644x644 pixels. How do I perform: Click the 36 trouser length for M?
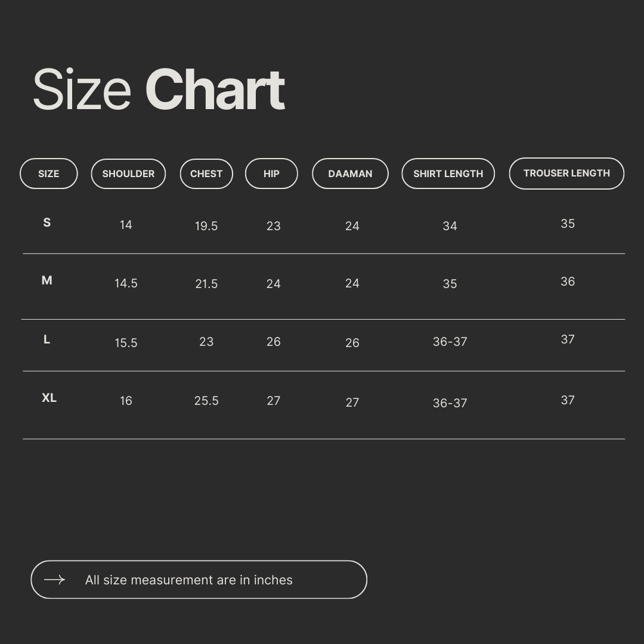[x=568, y=281]
